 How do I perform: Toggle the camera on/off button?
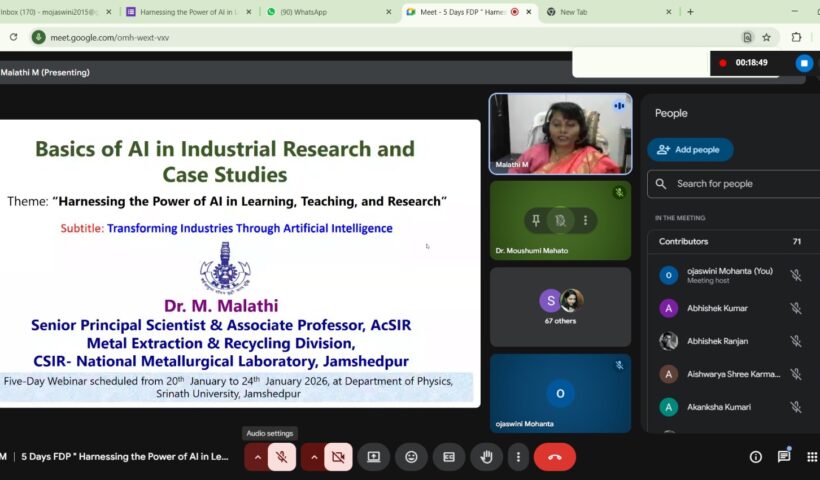(x=338, y=457)
